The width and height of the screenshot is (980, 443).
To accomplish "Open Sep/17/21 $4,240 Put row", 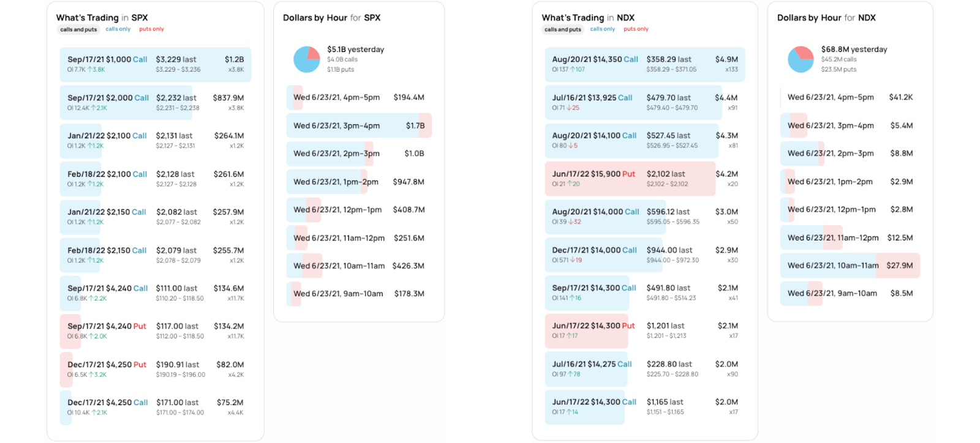I will point(156,331).
